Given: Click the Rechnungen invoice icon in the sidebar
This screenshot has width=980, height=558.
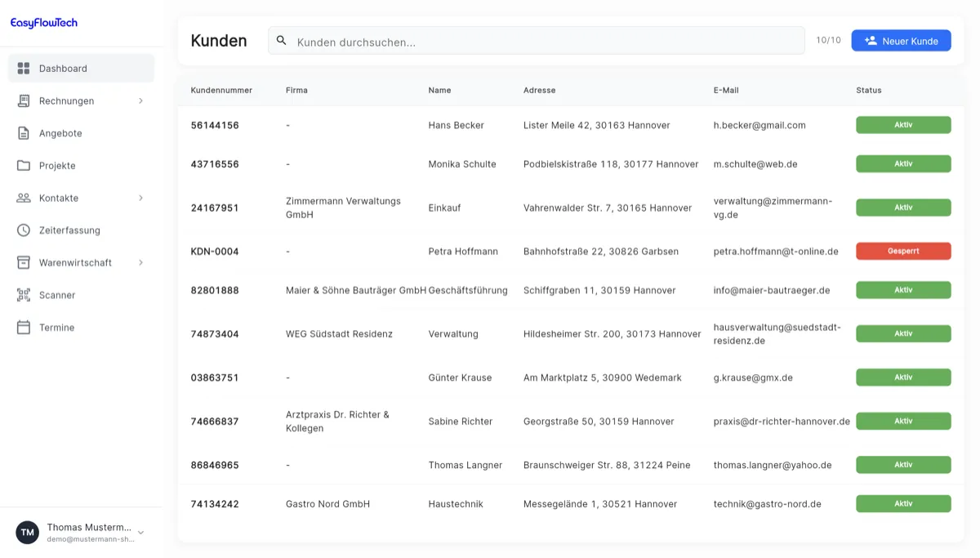Looking at the screenshot, I should (24, 100).
